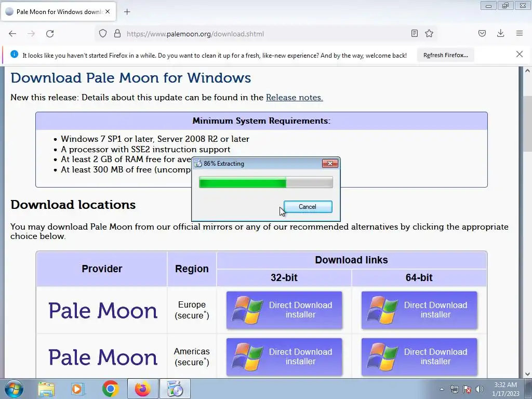Click the info icon in notification bar

click(x=14, y=54)
